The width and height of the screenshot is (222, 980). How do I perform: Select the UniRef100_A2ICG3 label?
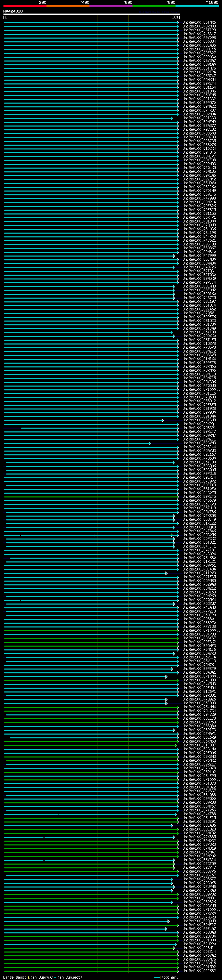tap(199, 118)
